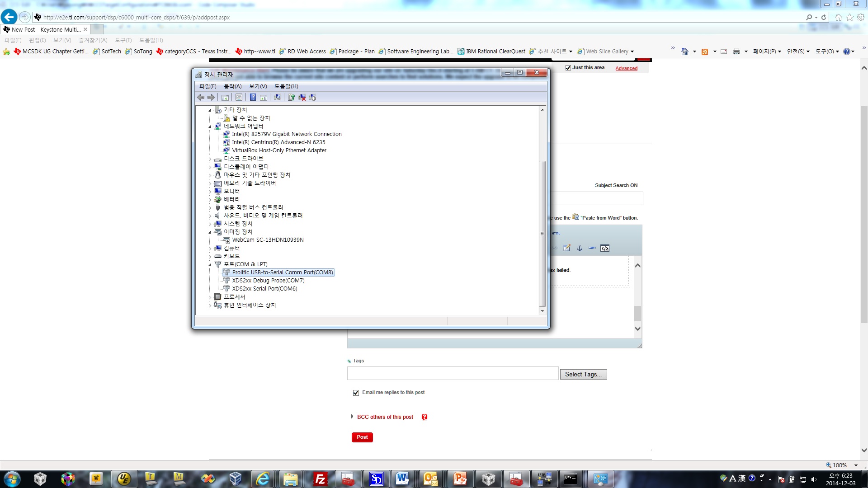Click the anchor icon in post editor toolbar
The width and height of the screenshot is (868, 488).
coord(580,248)
